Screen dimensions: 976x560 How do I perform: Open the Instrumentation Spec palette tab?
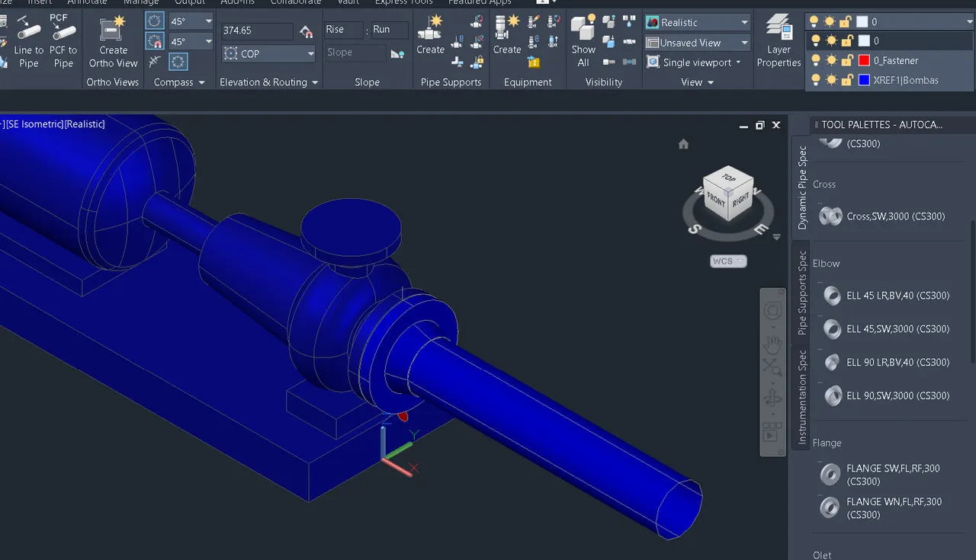[801, 398]
